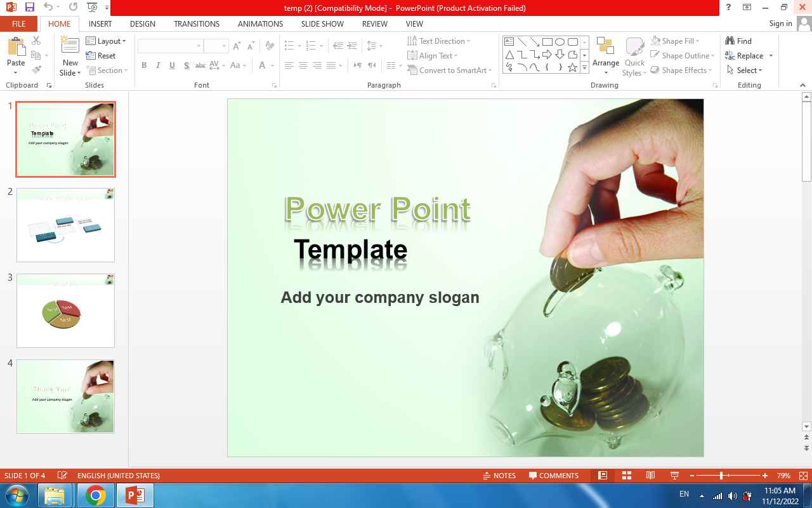812x508 pixels.
Task: Expand the Layout dropdown
Action: 112,41
